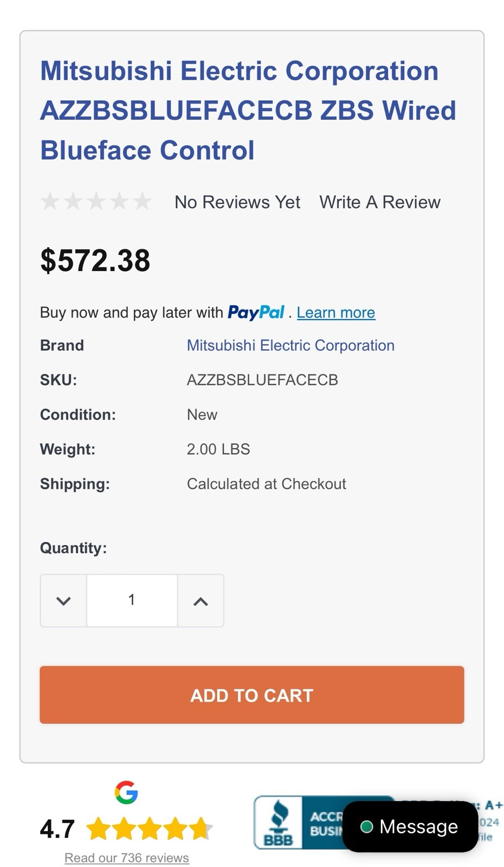
Task: Click the PayPal logo
Action: tap(256, 312)
